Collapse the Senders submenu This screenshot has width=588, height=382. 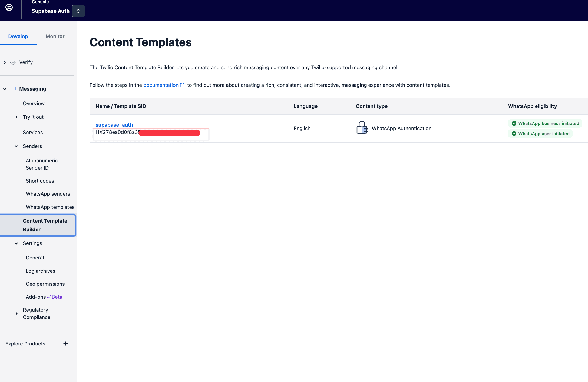(x=16, y=146)
